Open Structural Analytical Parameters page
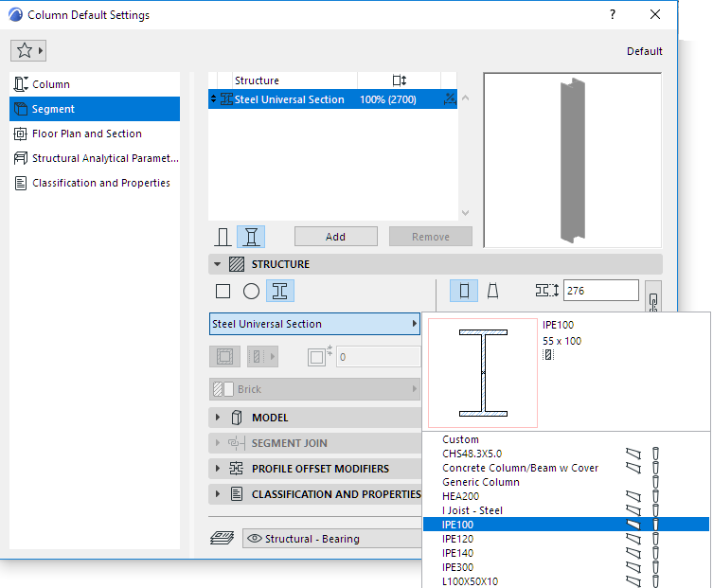This screenshot has width=713, height=588. pos(95,158)
